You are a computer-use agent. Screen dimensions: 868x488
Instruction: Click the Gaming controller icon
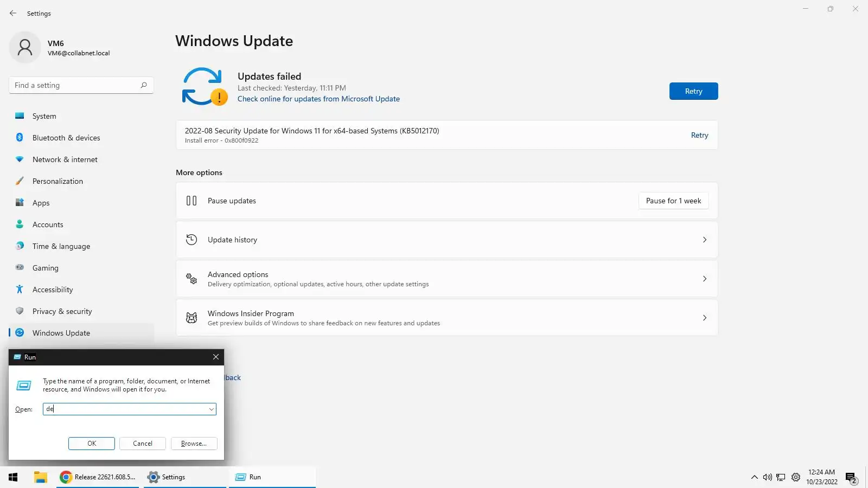pyautogui.click(x=20, y=267)
